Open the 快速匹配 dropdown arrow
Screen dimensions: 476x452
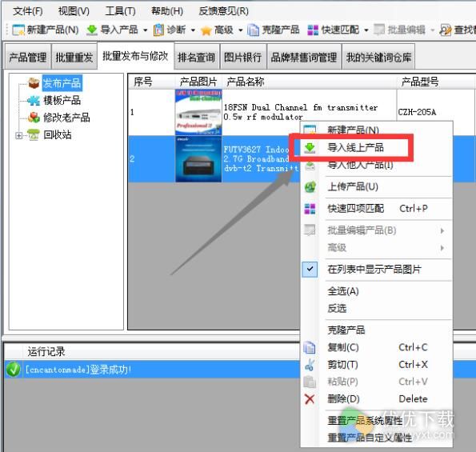[x=366, y=30]
